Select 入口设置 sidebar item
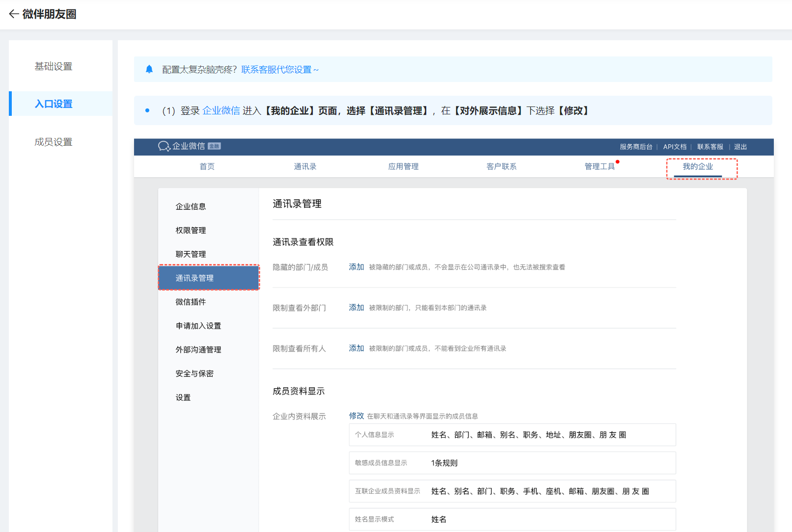 pos(54,104)
